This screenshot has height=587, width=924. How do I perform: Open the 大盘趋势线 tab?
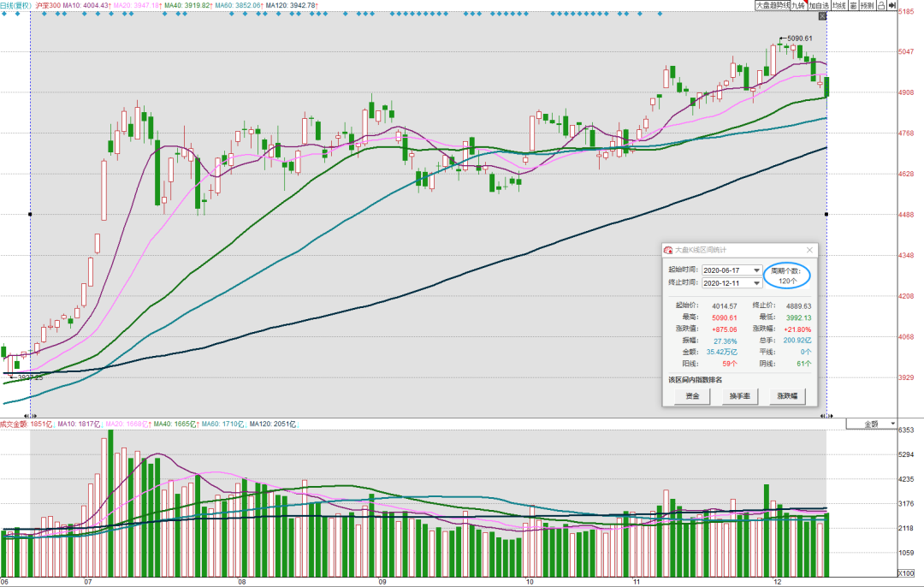tap(773, 5)
